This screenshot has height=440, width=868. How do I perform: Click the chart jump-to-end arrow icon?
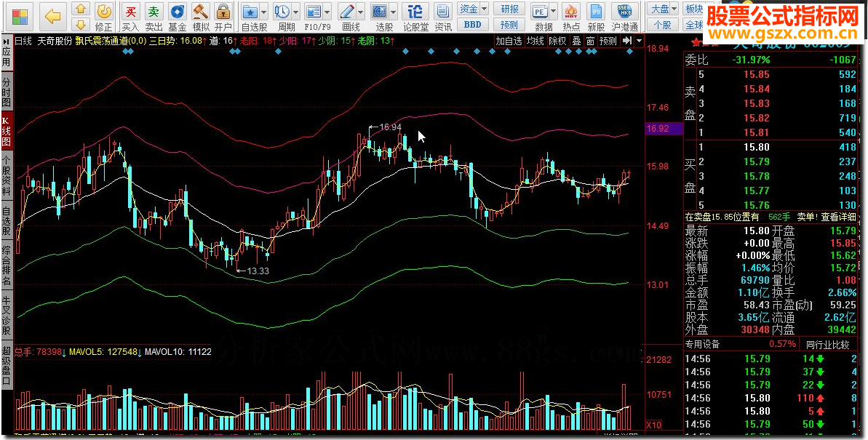click(x=626, y=41)
